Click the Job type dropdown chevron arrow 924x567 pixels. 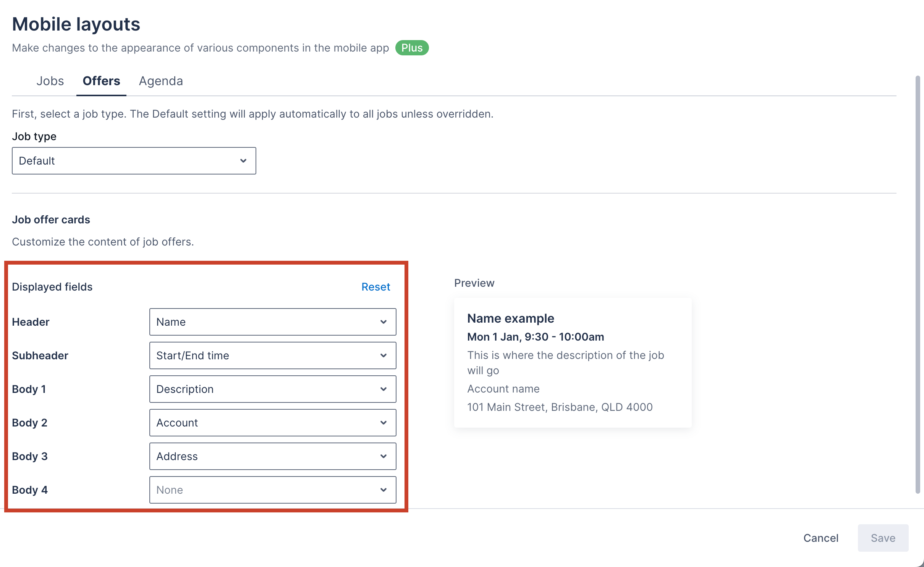[x=243, y=161]
